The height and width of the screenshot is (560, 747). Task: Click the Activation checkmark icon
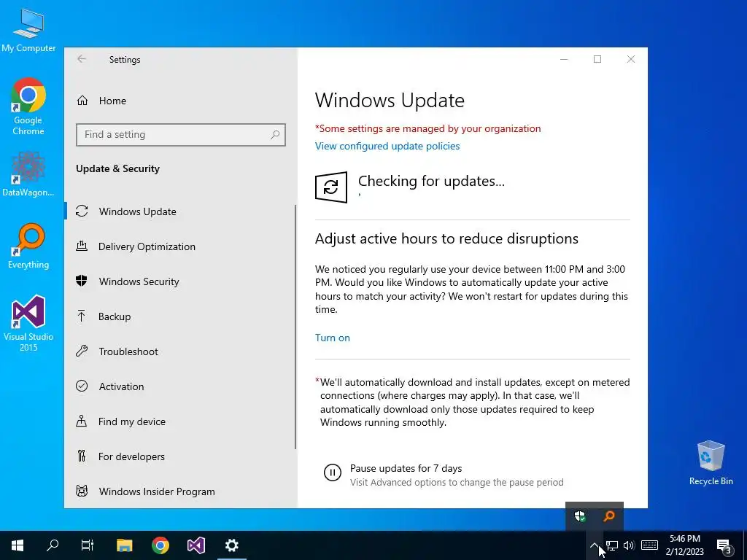coord(82,386)
